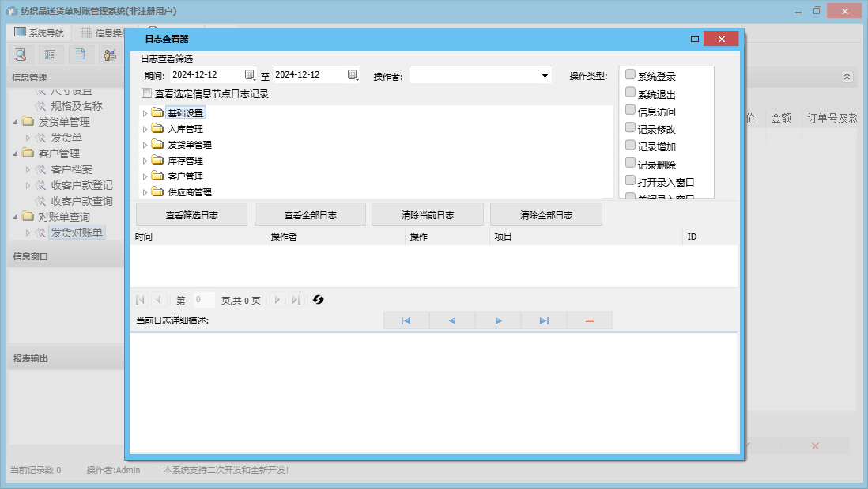Click the 清除全部日志 button

[x=545, y=215]
